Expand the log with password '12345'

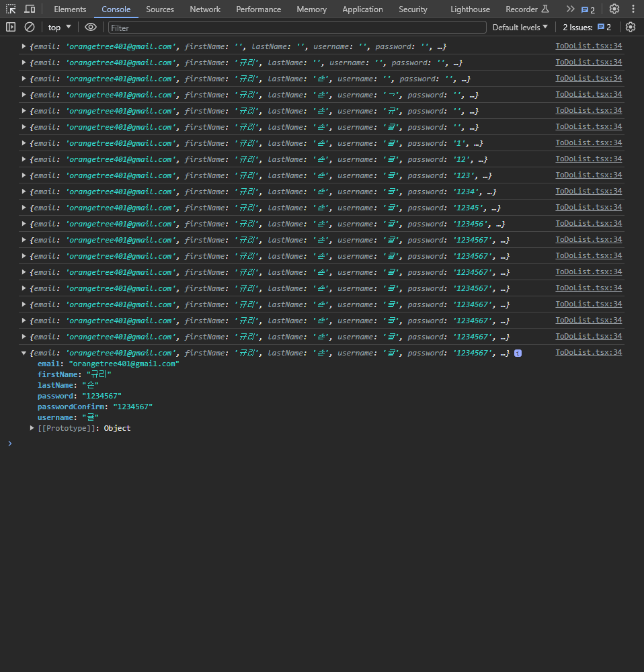point(24,208)
